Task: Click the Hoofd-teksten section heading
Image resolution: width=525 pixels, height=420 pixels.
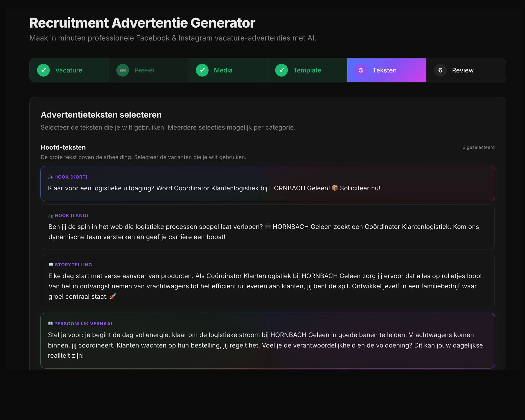Action: pyautogui.click(x=63, y=147)
